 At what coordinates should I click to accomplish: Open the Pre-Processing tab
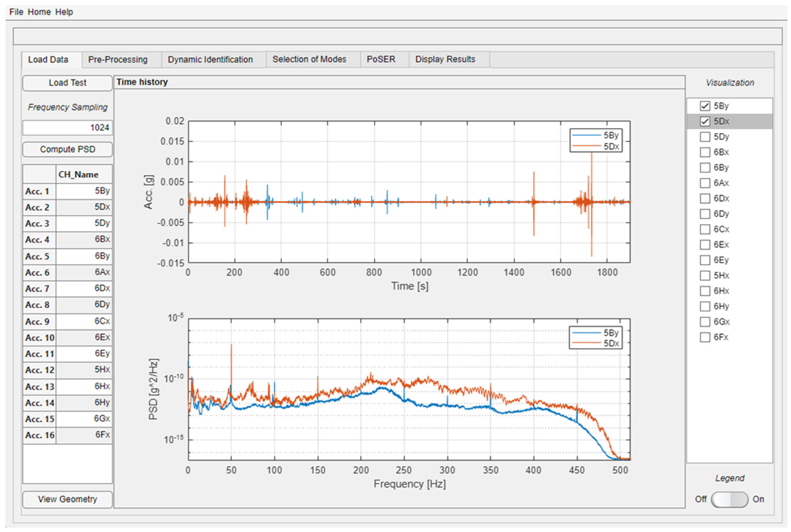pyautogui.click(x=118, y=60)
